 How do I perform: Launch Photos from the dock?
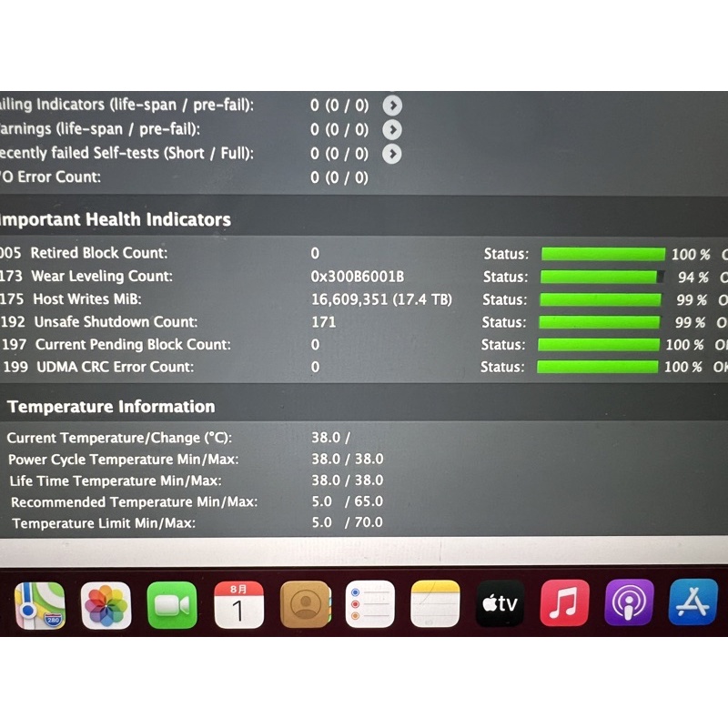[106, 605]
